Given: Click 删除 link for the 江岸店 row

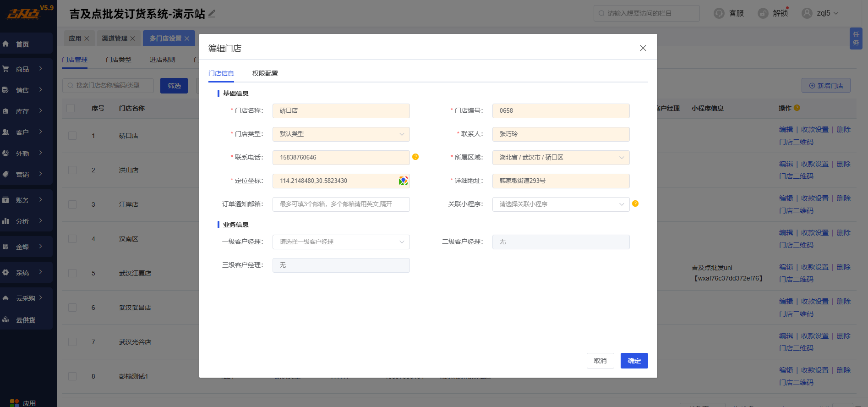Looking at the screenshot, I should point(844,198).
